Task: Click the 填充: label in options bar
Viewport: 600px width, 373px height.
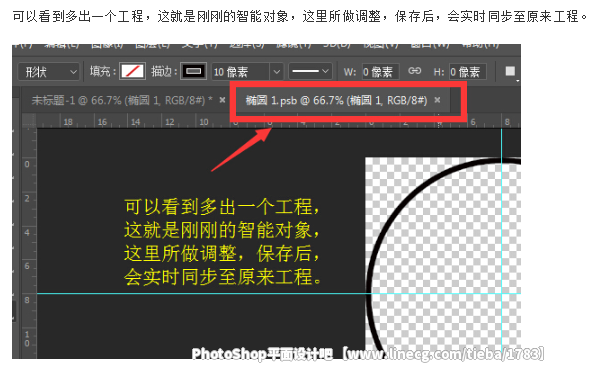Action: click(103, 72)
